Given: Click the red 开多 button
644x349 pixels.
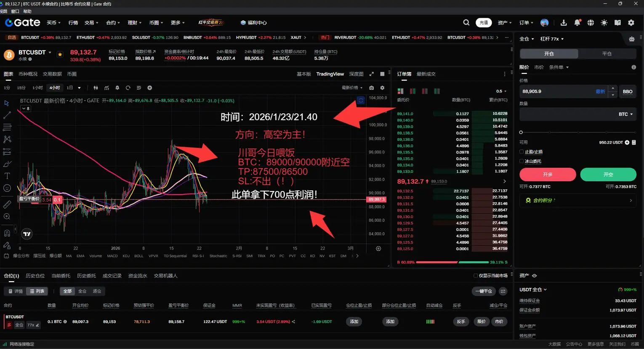Looking at the screenshot, I should coord(548,174).
